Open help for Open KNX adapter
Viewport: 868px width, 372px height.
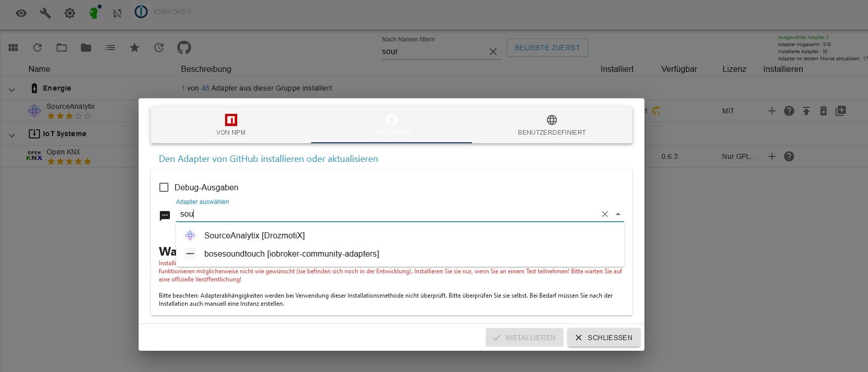pos(789,156)
